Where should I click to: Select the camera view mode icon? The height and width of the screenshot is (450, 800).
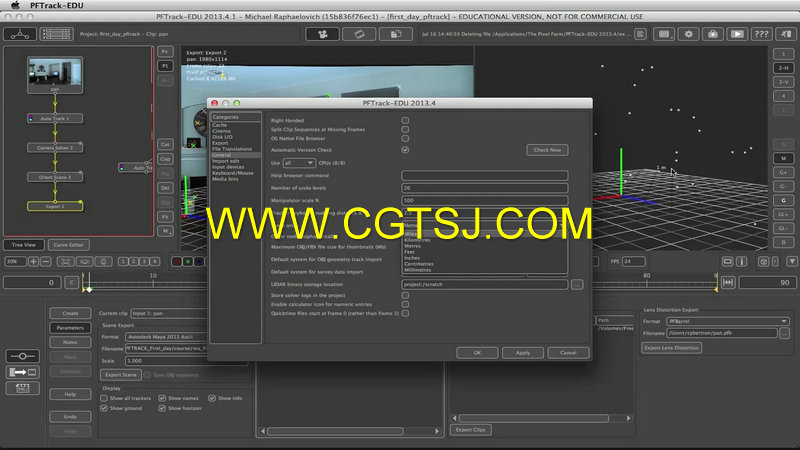pyautogui.click(x=322, y=34)
